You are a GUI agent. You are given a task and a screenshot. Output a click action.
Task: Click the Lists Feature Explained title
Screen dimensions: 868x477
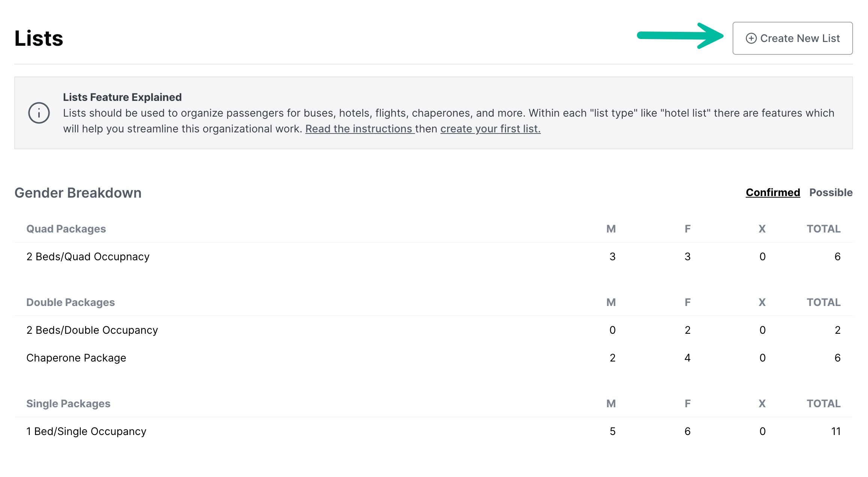point(122,97)
